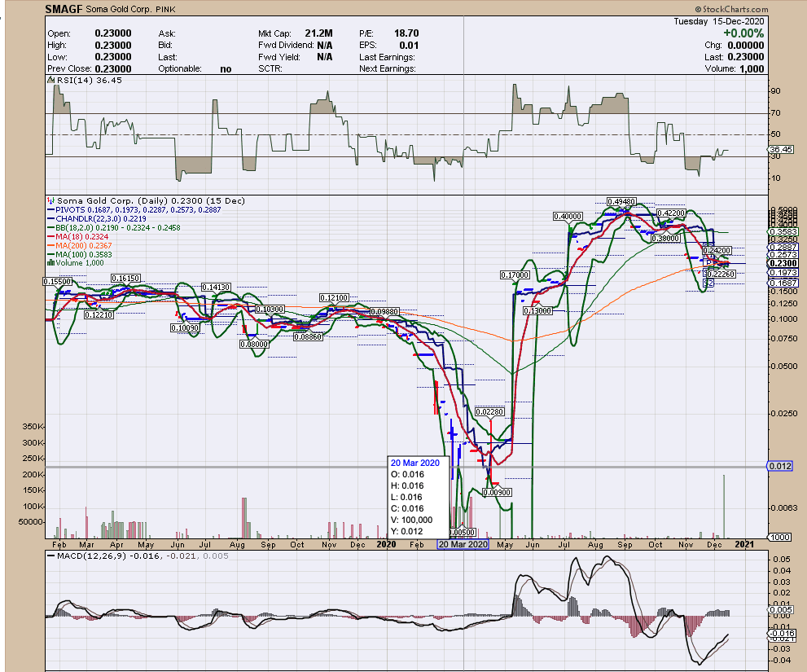Image resolution: width=807 pixels, height=672 pixels.
Task: Click the candlestick icon beside Soma Gold Corp. legend
Action: 50,200
